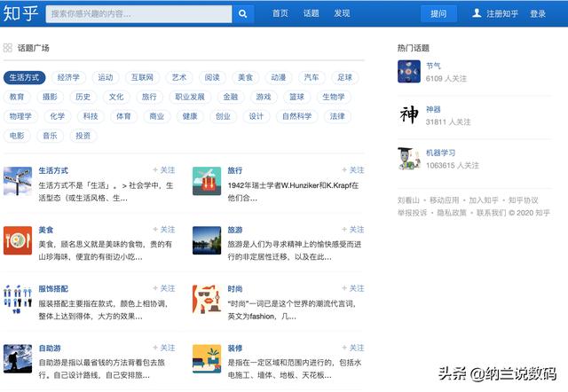
Task: Select the 生物学 category tag
Action: coord(334,97)
